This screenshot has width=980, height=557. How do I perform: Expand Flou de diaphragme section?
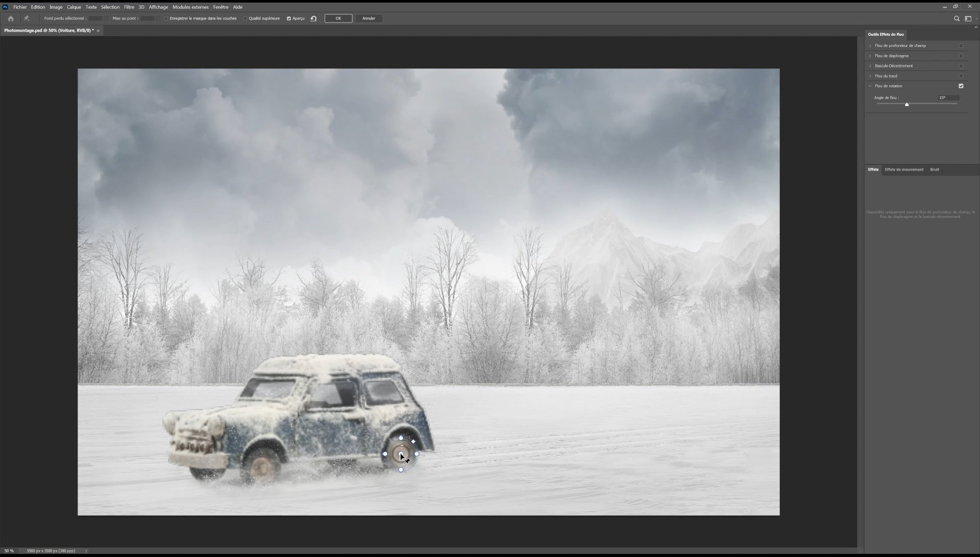pos(870,56)
